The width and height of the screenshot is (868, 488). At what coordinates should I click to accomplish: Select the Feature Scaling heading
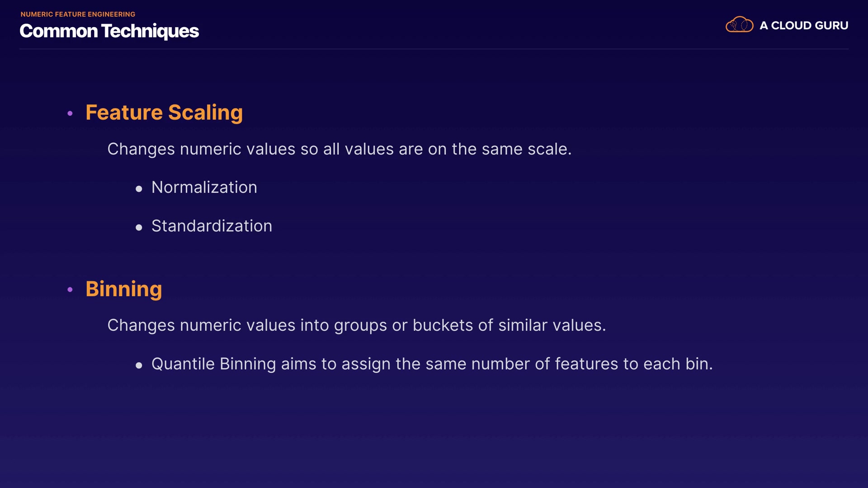164,113
